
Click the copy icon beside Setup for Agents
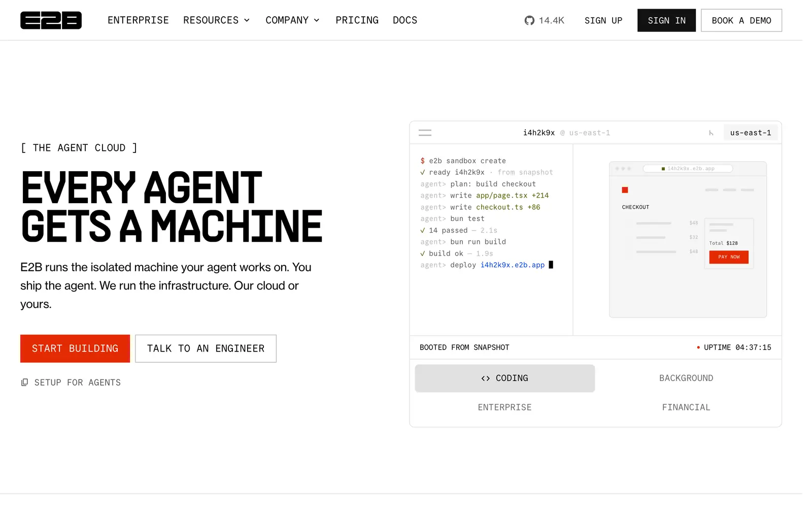pyautogui.click(x=24, y=383)
